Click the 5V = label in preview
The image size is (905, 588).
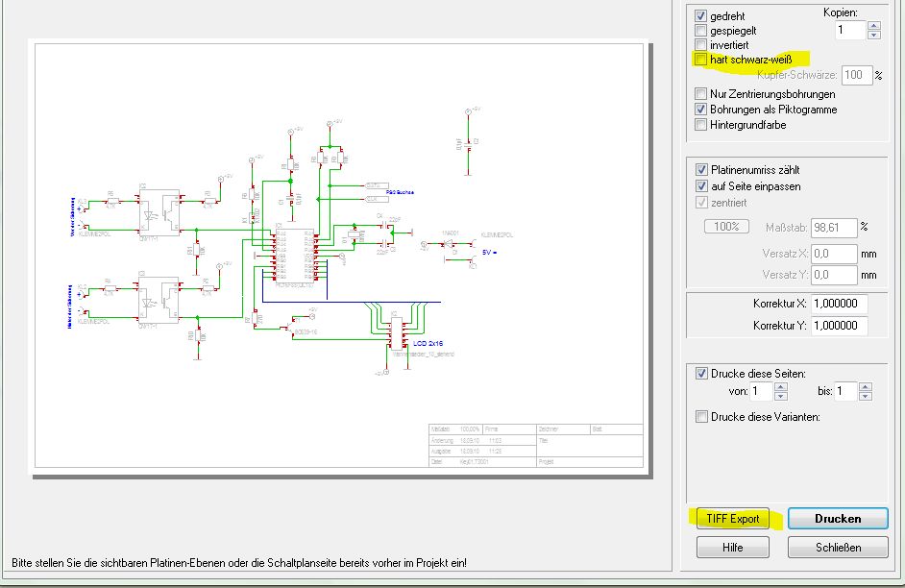489,252
